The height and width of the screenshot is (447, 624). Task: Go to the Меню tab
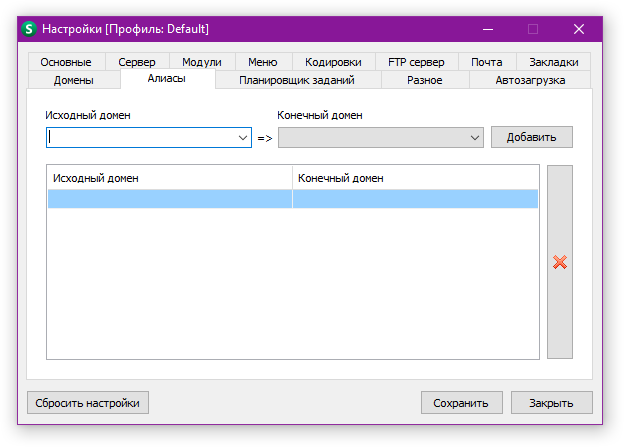[263, 62]
